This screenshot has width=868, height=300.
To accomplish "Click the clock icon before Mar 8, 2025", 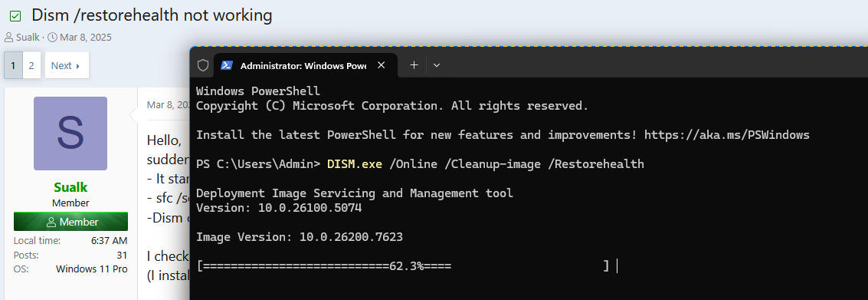I will 52,38.
